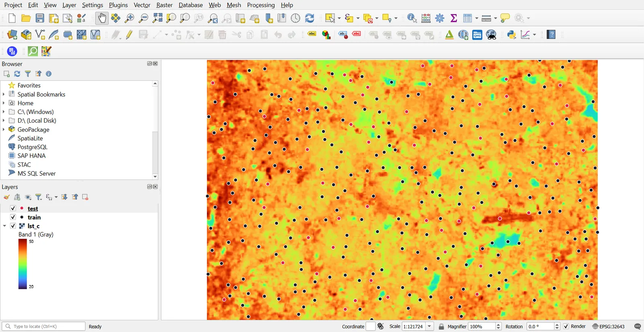Open the Raster menu

pyautogui.click(x=164, y=5)
